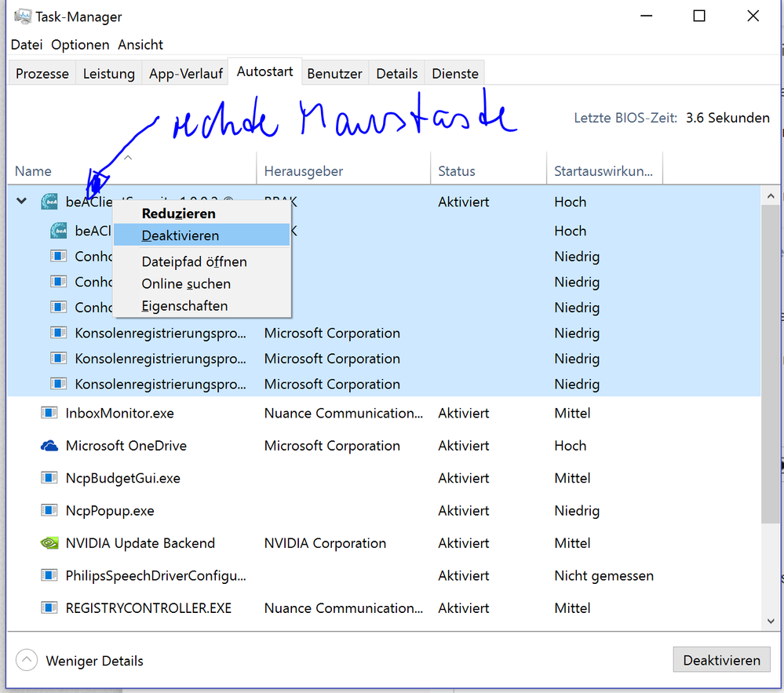Click the beA client security group icon
The height and width of the screenshot is (693, 784).
(x=49, y=202)
